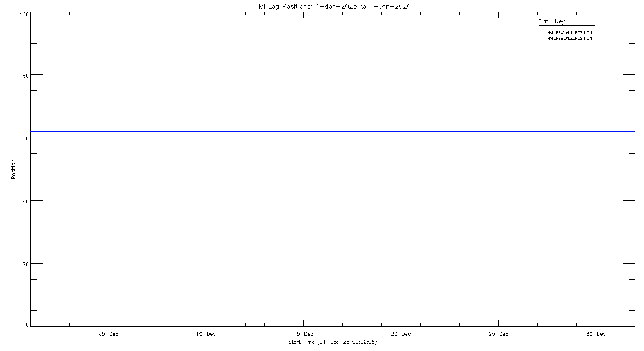The height and width of the screenshot is (351, 644).
Task: Click the 100 y-axis value
Action: point(24,14)
